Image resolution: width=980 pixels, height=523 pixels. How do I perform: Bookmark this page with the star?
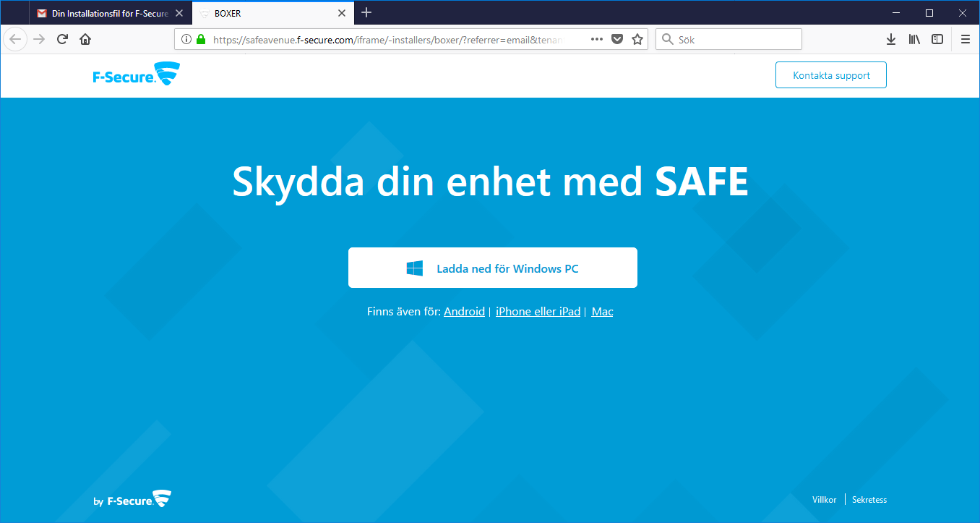(637, 39)
